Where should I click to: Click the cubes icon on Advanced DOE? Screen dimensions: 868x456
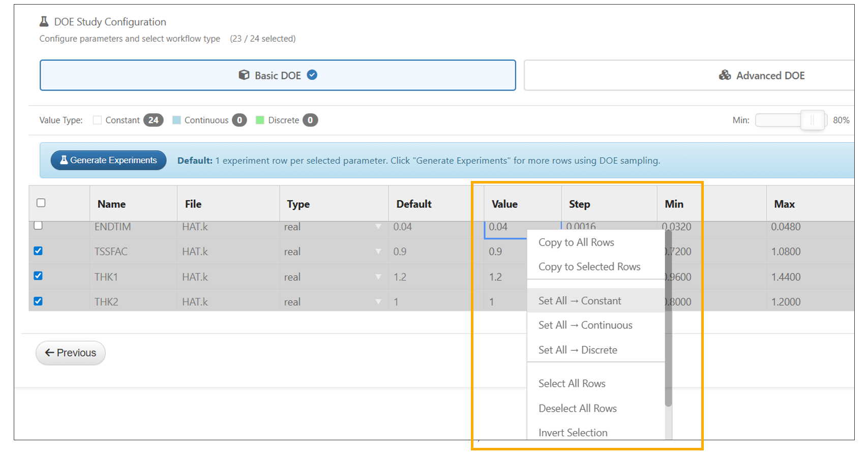tap(725, 75)
